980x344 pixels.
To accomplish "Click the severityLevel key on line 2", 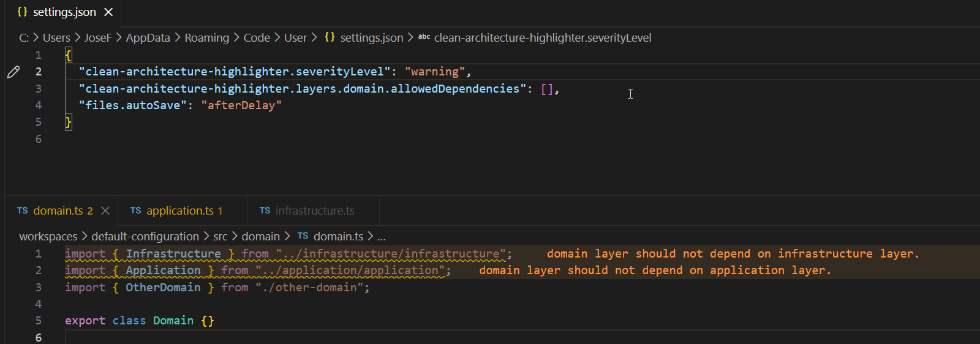I will click(235, 72).
